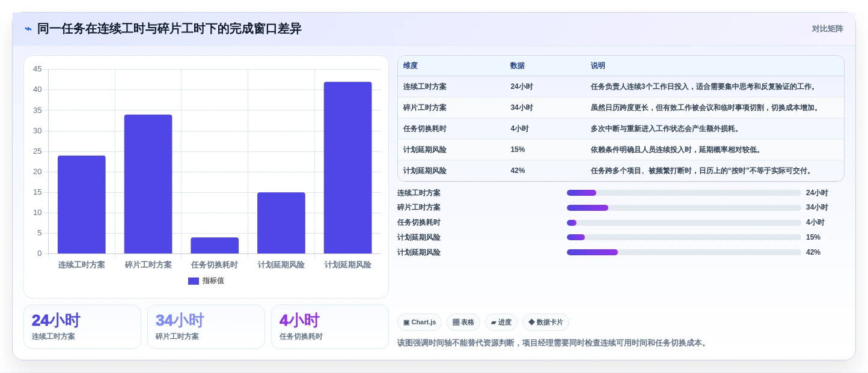Viewport: 868px width, 373px height.
Task: Click the description starting 多次中断与重新进入
Action: pyautogui.click(x=666, y=129)
